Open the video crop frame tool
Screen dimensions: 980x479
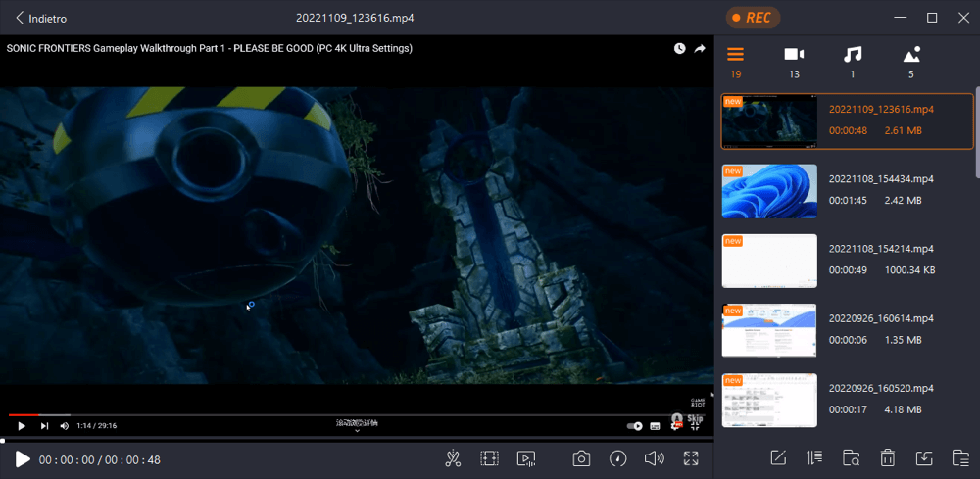pyautogui.click(x=489, y=459)
